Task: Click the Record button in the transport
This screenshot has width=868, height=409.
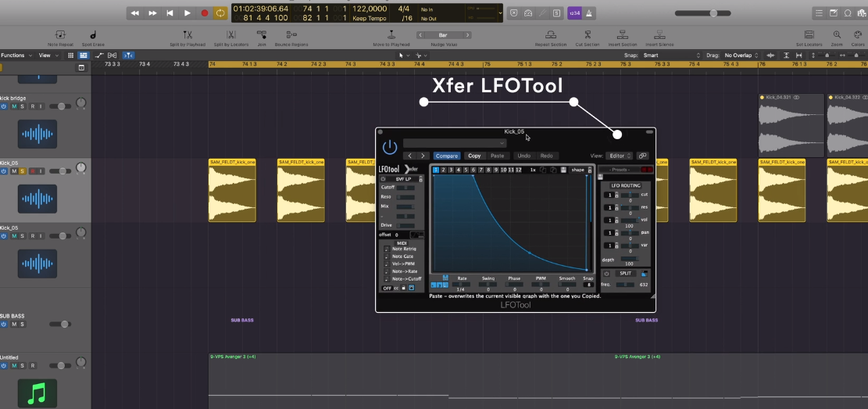Action: (205, 13)
